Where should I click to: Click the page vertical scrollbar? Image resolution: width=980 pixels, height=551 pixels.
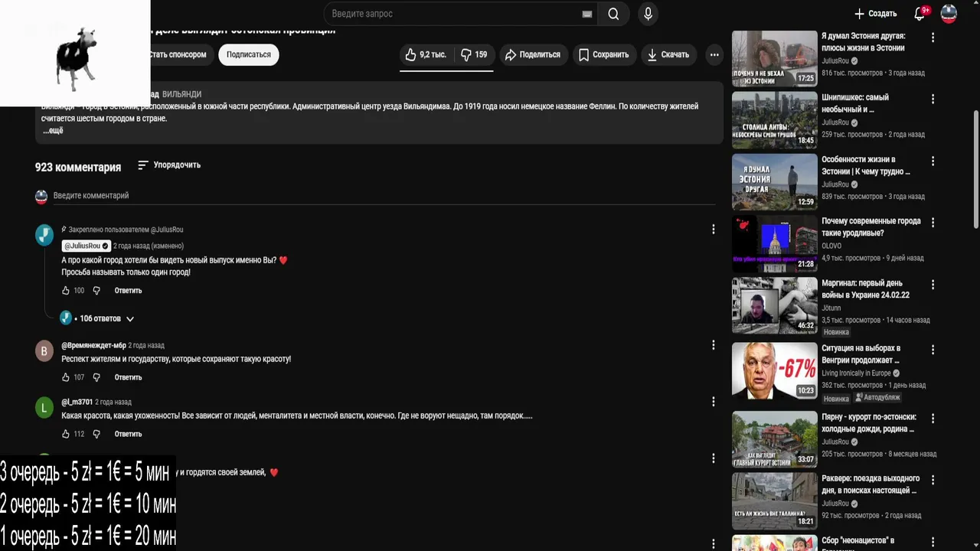pos(975,168)
